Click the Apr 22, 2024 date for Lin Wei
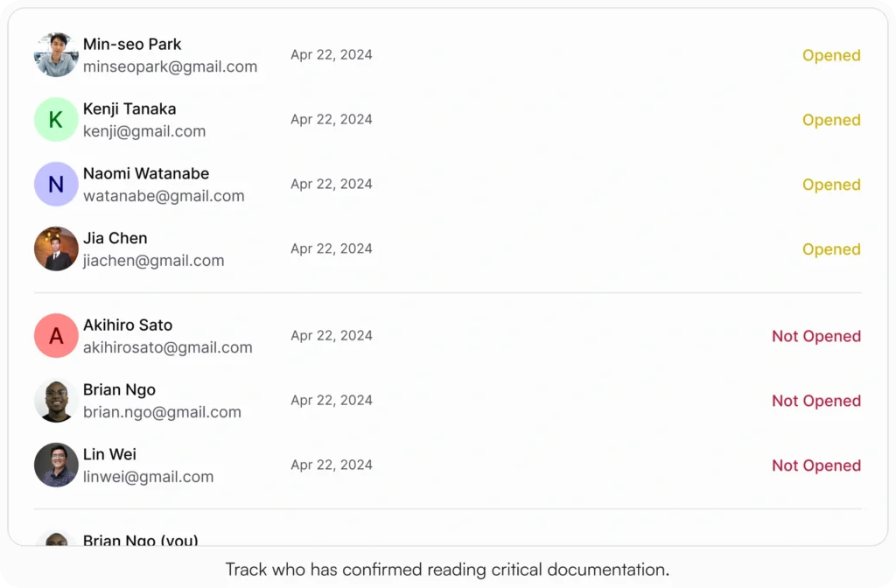 coord(332,465)
